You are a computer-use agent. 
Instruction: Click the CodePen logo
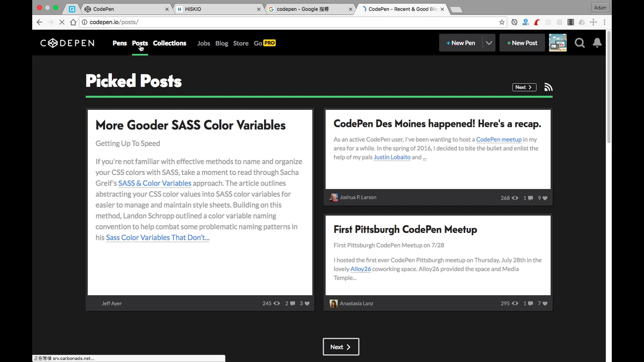tap(67, 43)
